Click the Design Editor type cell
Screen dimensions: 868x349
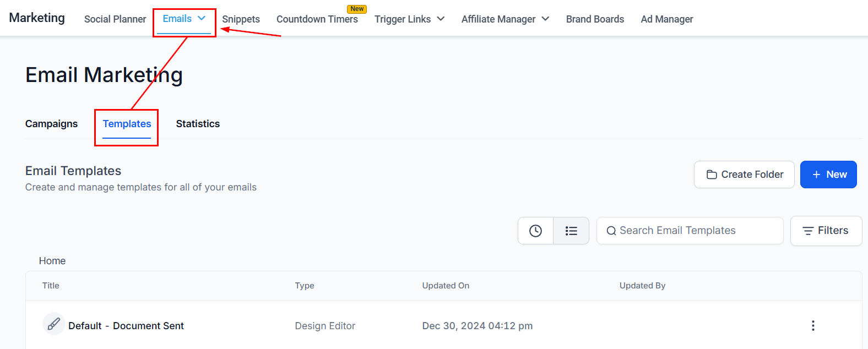coord(325,326)
